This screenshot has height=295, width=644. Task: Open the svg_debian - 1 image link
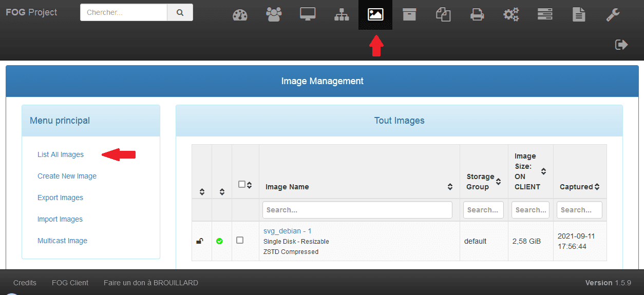coord(287,231)
